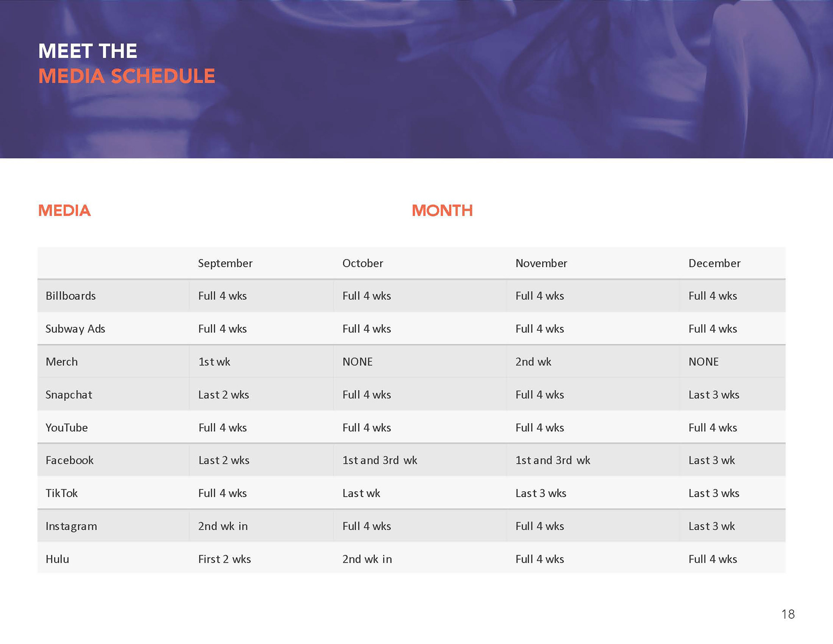Click the Hulu row label
This screenshot has width=833, height=644.
click(x=57, y=559)
